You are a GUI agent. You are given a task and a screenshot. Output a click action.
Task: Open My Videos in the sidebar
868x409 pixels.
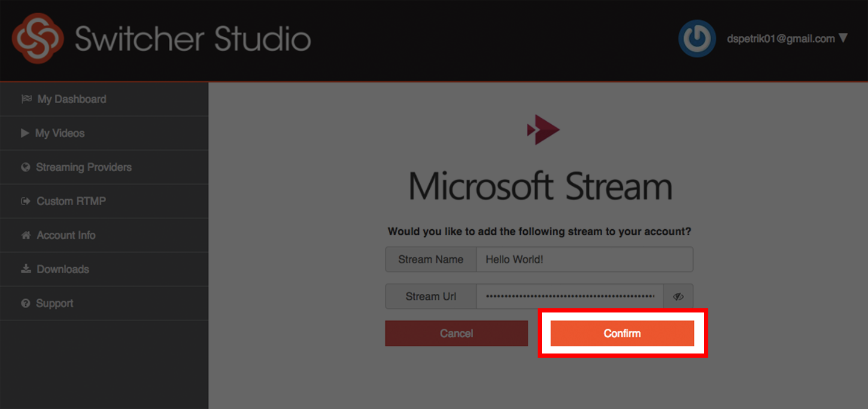(x=104, y=133)
